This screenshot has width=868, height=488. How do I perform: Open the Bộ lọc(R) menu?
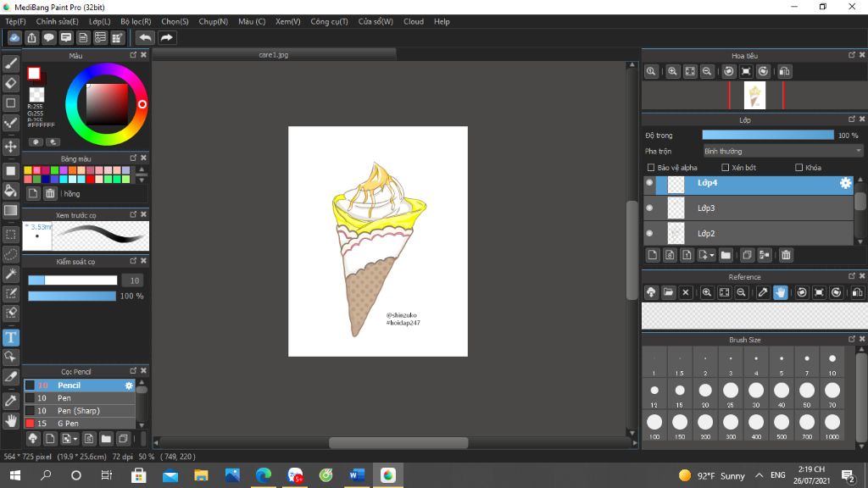point(136,21)
